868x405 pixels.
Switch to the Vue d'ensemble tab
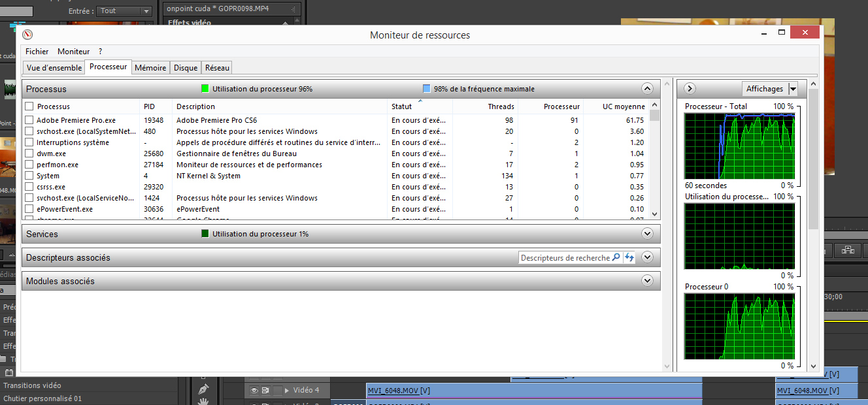coord(54,68)
